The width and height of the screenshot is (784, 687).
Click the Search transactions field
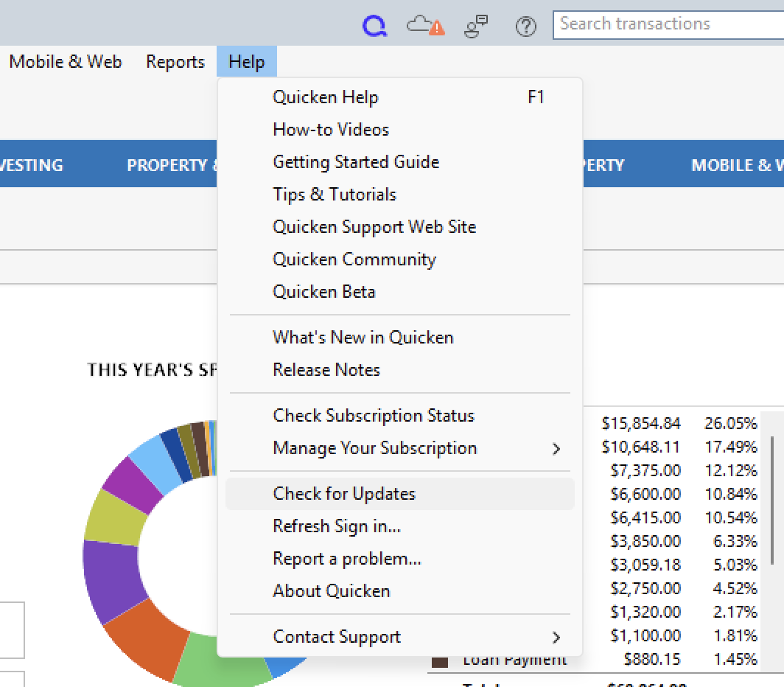[663, 24]
